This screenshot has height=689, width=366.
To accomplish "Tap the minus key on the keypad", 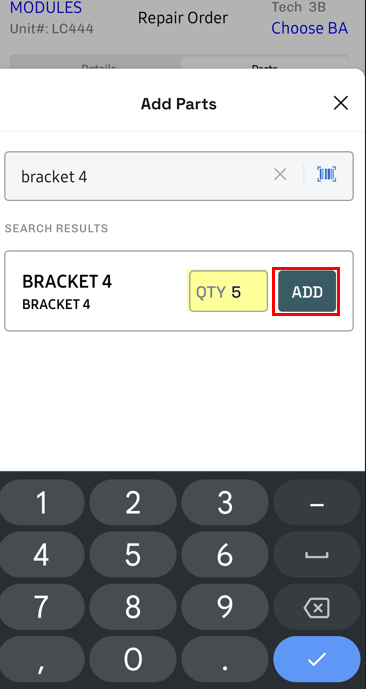I will (x=317, y=503).
